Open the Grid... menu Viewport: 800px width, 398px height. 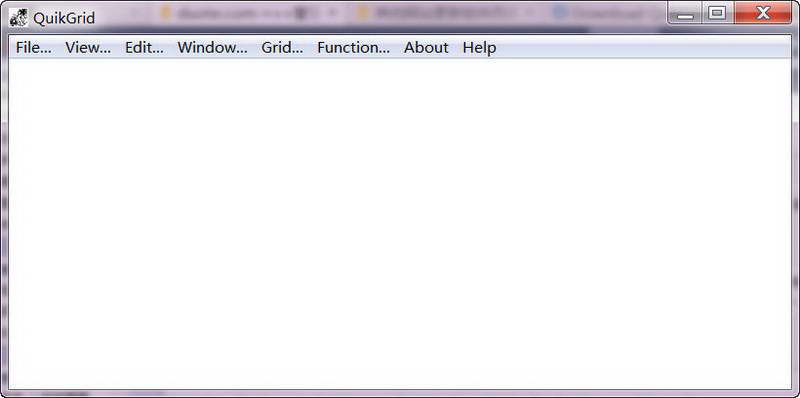click(282, 47)
